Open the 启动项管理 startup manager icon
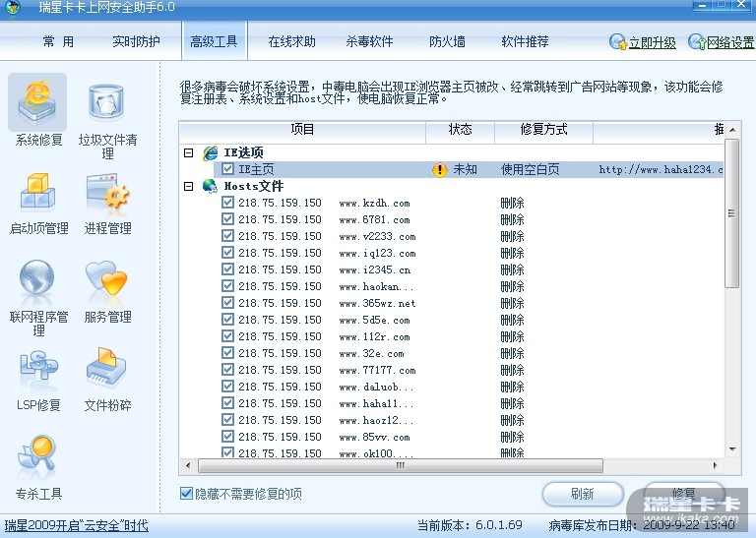Viewport: 756px width, 538px height. (x=37, y=193)
